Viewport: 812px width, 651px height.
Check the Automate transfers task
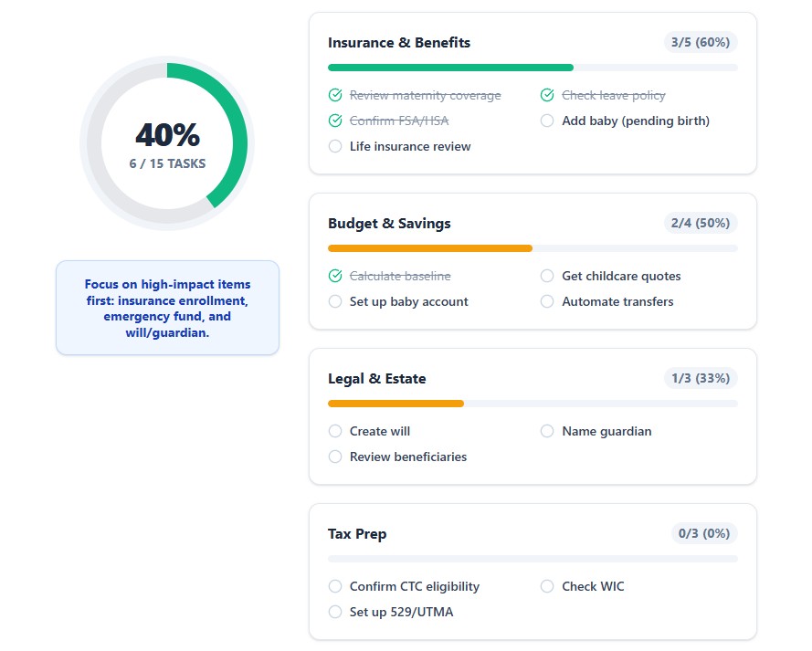coord(547,301)
